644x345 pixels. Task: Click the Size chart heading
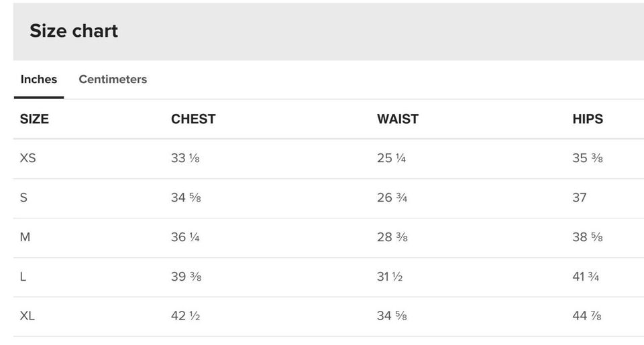click(x=74, y=31)
